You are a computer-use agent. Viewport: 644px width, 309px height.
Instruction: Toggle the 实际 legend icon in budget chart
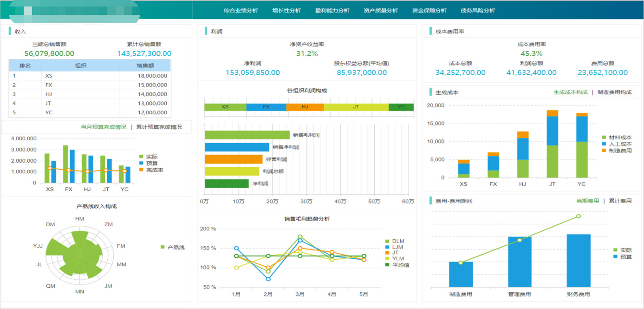[142, 157]
